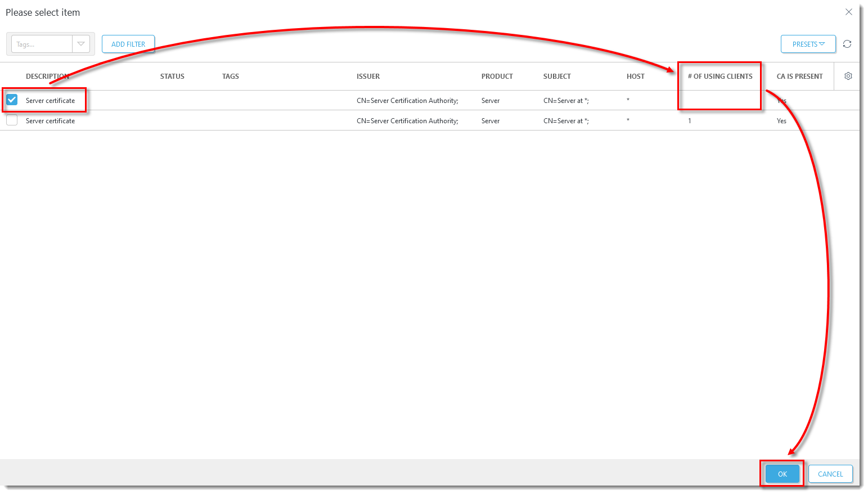The image size is (868, 494).
Task: Sort by the Description column header
Action: 47,77
